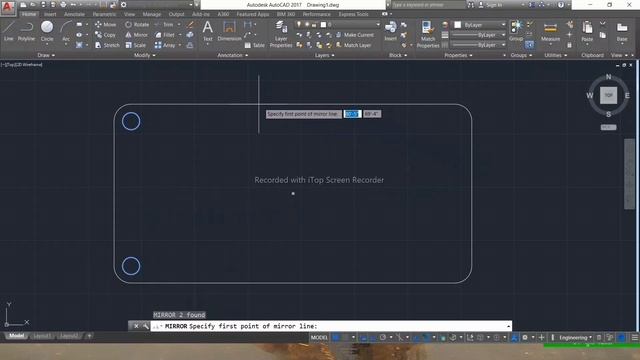Select the Line tool
640x360 pixels.
click(x=9, y=31)
